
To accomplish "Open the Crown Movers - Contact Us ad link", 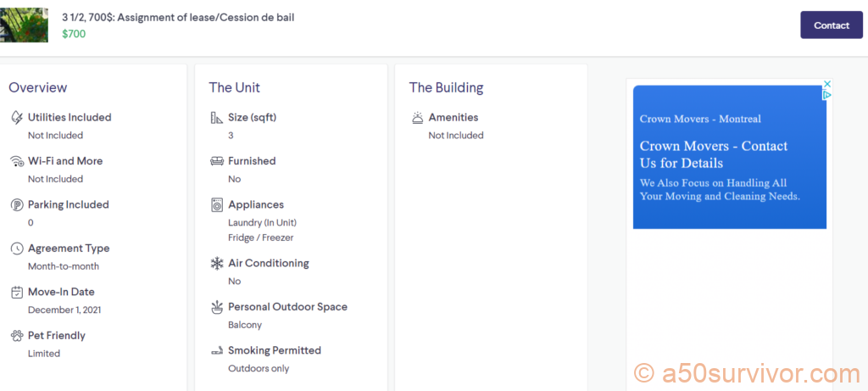I will 713,154.
